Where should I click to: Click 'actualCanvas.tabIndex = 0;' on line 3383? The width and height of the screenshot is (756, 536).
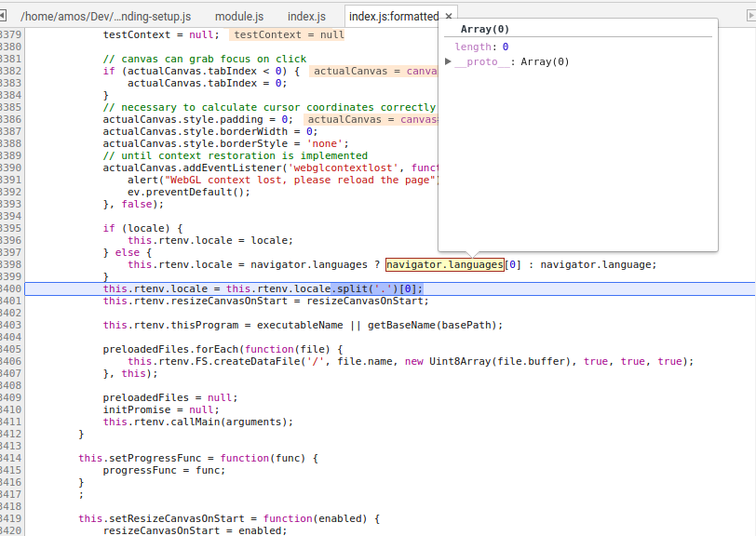[207, 84]
